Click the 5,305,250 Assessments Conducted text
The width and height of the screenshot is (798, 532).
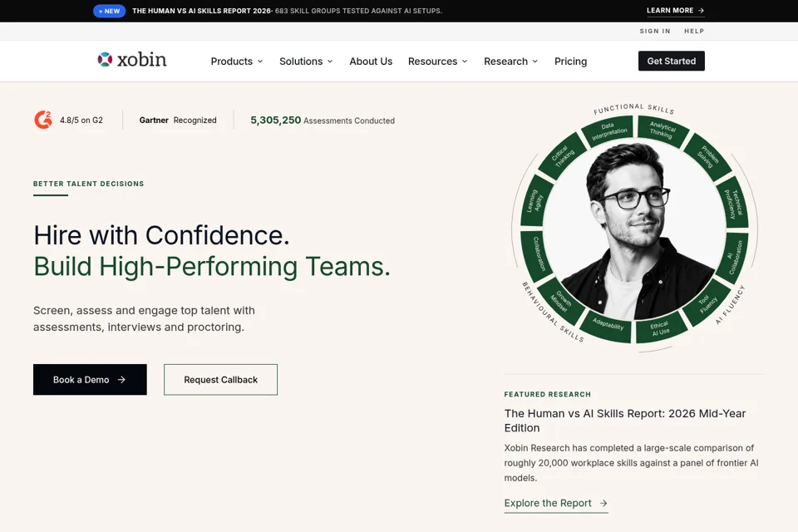(323, 121)
